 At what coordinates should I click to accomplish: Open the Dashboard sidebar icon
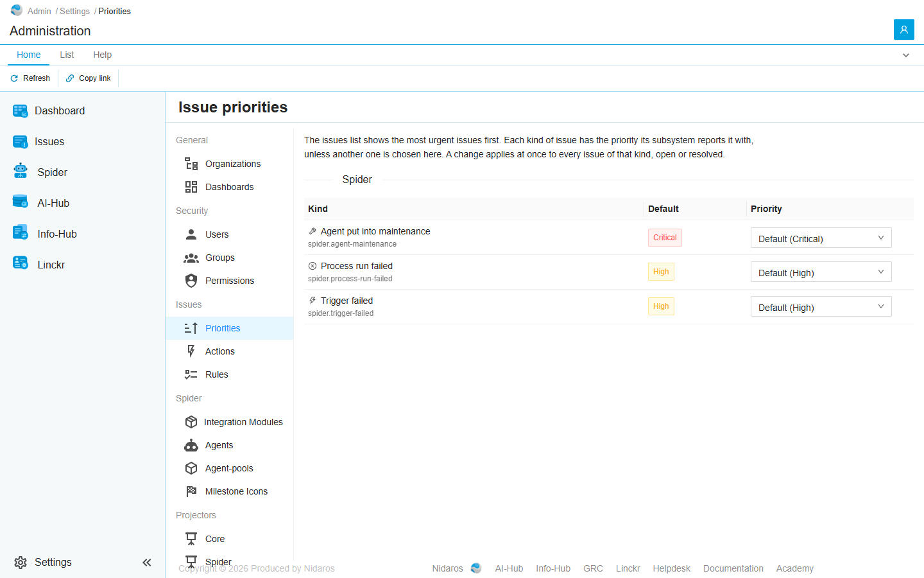pyautogui.click(x=20, y=110)
